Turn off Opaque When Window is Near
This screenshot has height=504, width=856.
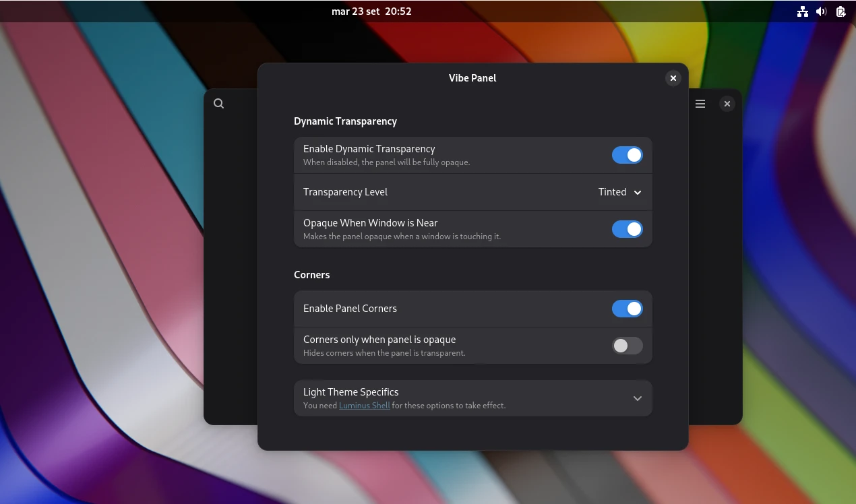click(x=627, y=229)
